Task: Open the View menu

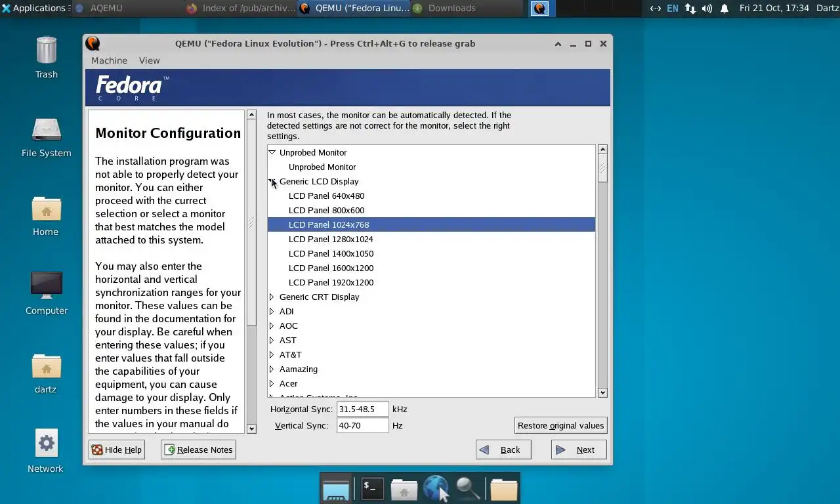Action: 149,60
